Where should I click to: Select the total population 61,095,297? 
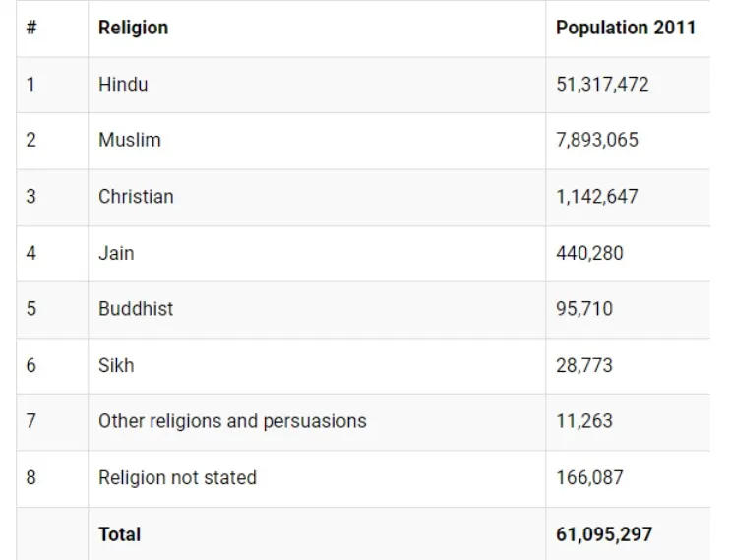point(604,534)
